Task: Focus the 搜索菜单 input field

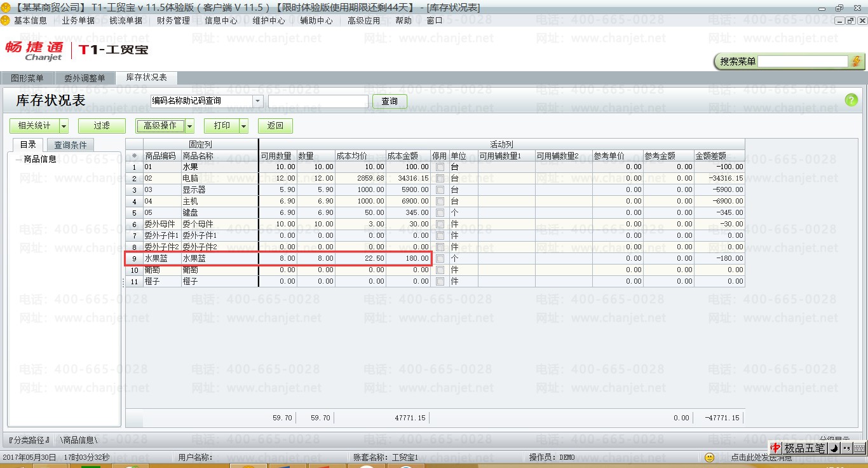Action: (803, 61)
